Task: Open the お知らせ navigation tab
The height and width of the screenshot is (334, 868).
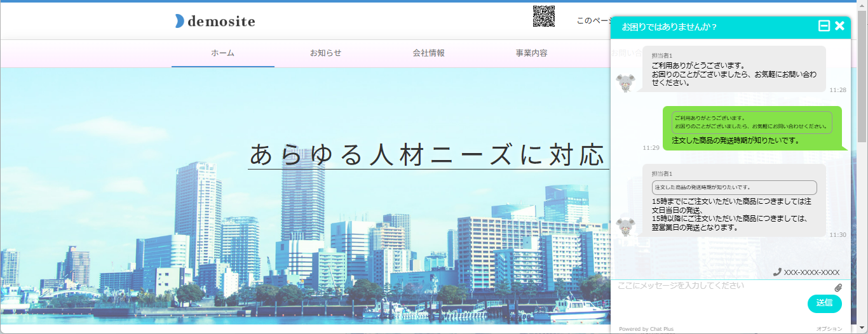Action: (325, 53)
